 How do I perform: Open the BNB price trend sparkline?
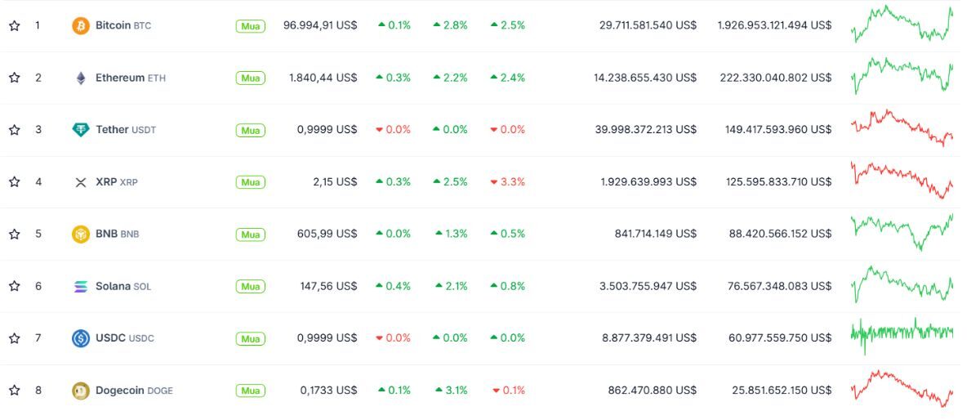click(902, 232)
